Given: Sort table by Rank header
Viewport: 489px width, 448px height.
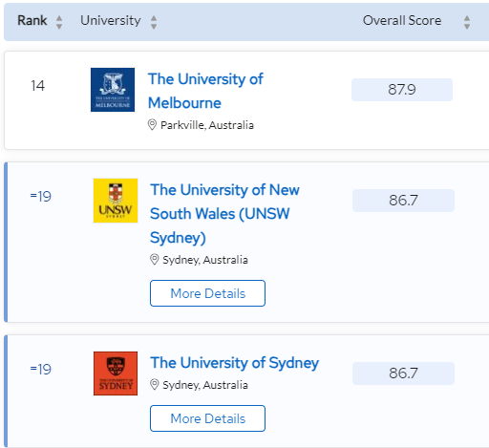Looking at the screenshot, I should coord(32,21).
